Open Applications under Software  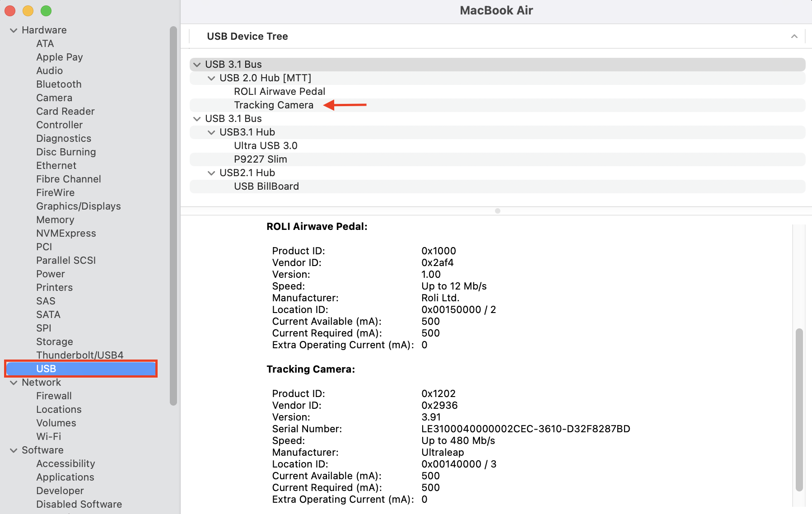(x=65, y=477)
